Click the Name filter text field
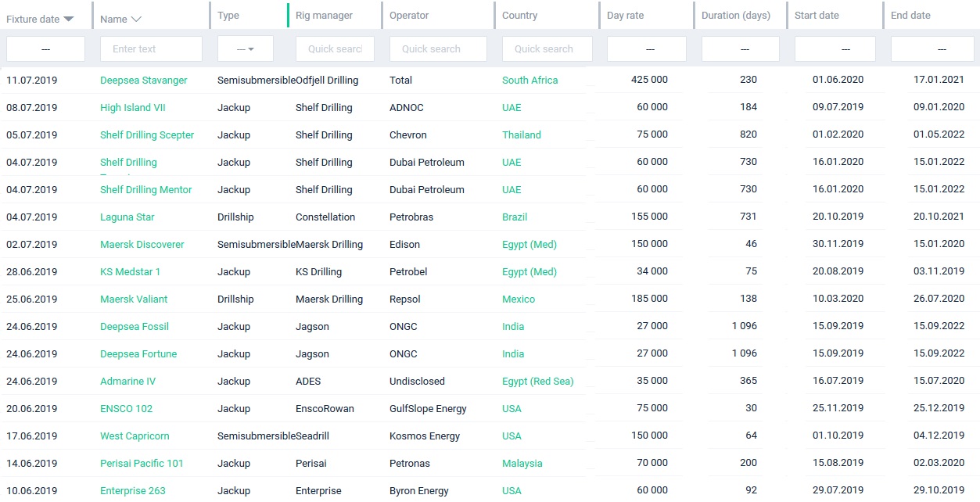The height and width of the screenshot is (502, 980). pos(151,48)
